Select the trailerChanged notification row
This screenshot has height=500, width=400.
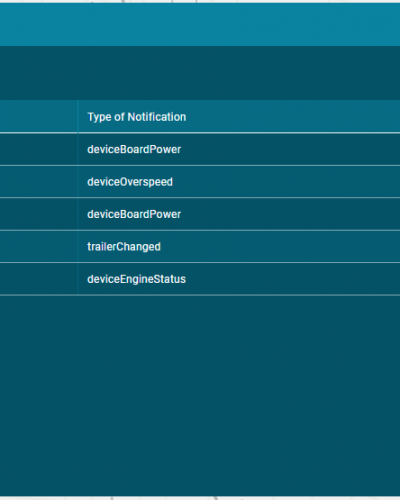[200, 247]
